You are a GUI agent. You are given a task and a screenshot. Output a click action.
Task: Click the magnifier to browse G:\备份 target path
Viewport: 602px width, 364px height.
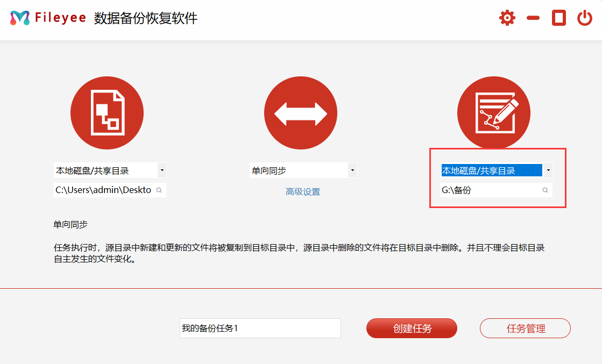[x=546, y=189]
